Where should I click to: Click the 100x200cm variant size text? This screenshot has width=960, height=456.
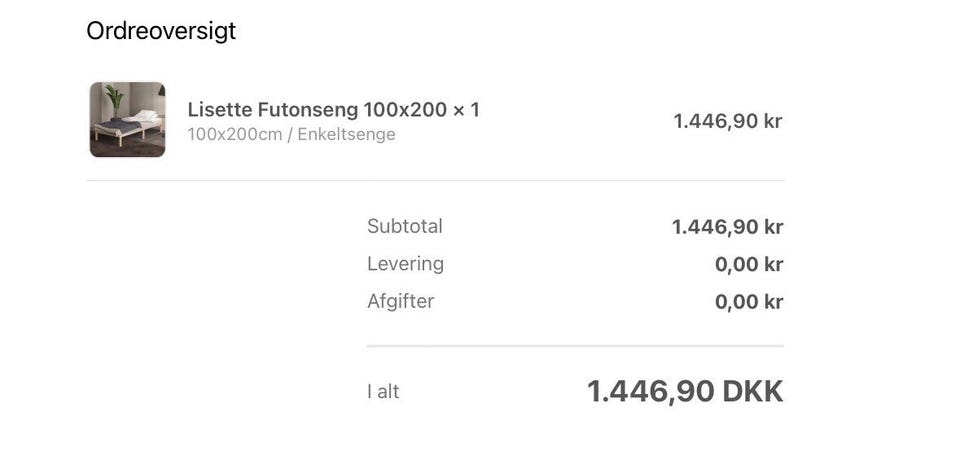[x=234, y=134]
